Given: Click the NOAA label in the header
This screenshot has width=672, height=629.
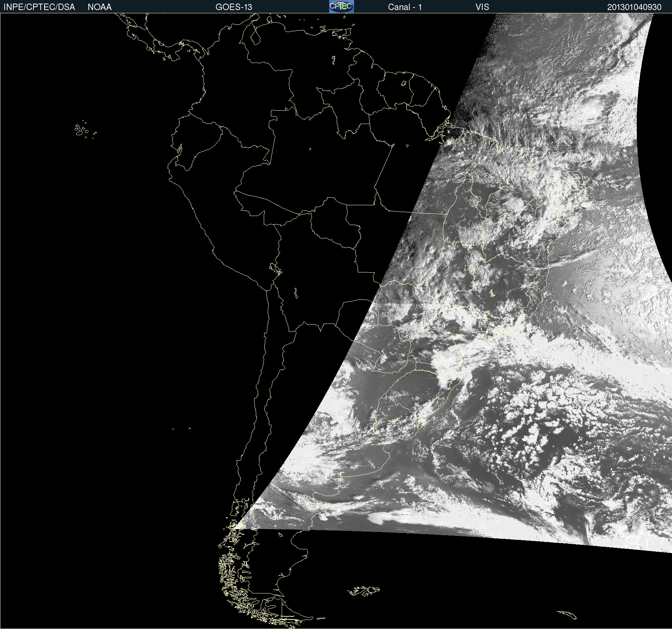Looking at the screenshot, I should pos(100,7).
